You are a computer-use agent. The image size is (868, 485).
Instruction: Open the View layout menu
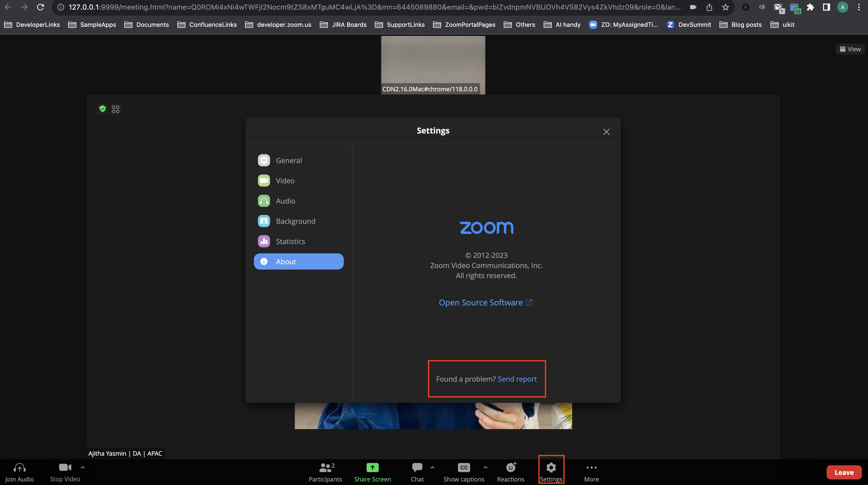[x=850, y=49]
